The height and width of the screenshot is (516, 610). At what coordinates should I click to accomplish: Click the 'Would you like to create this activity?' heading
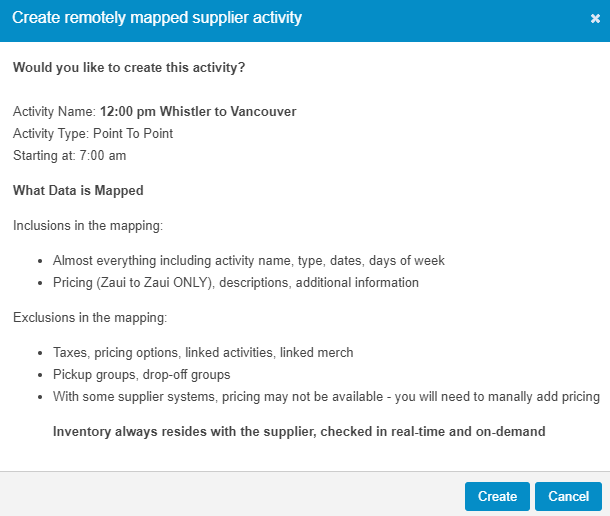[x=129, y=67]
